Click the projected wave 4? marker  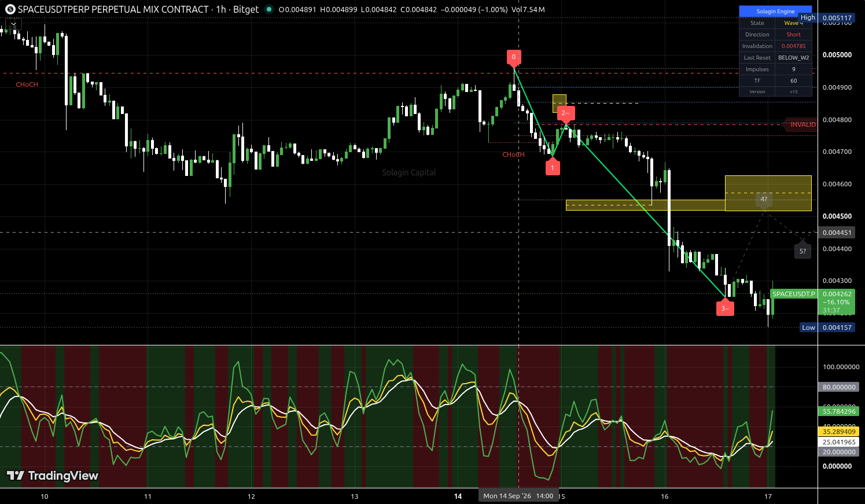tap(764, 200)
